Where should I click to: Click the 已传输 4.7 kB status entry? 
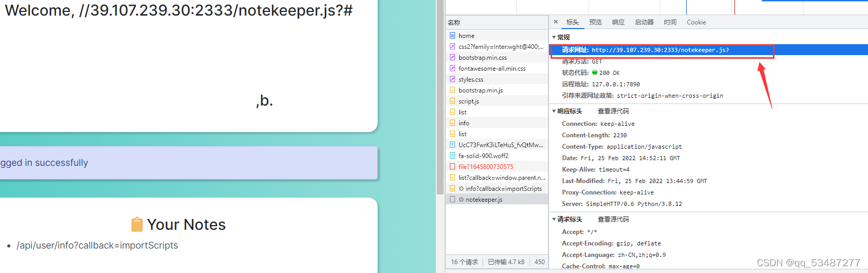[506, 262]
